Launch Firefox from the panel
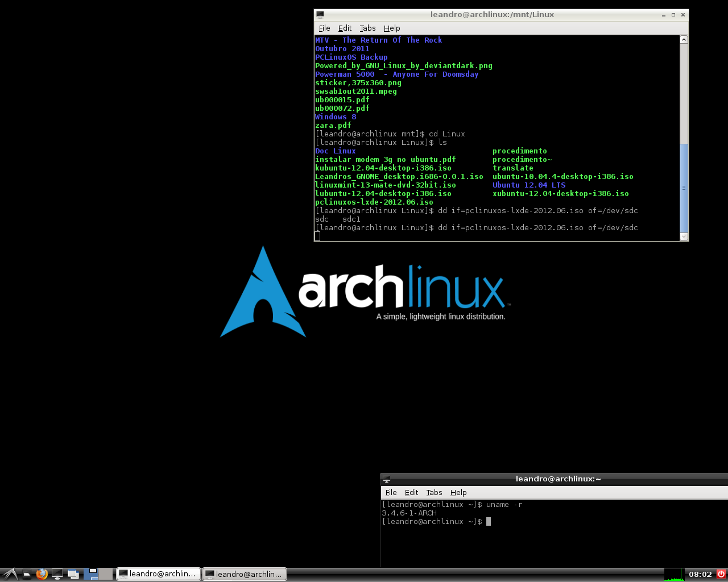 click(42, 574)
